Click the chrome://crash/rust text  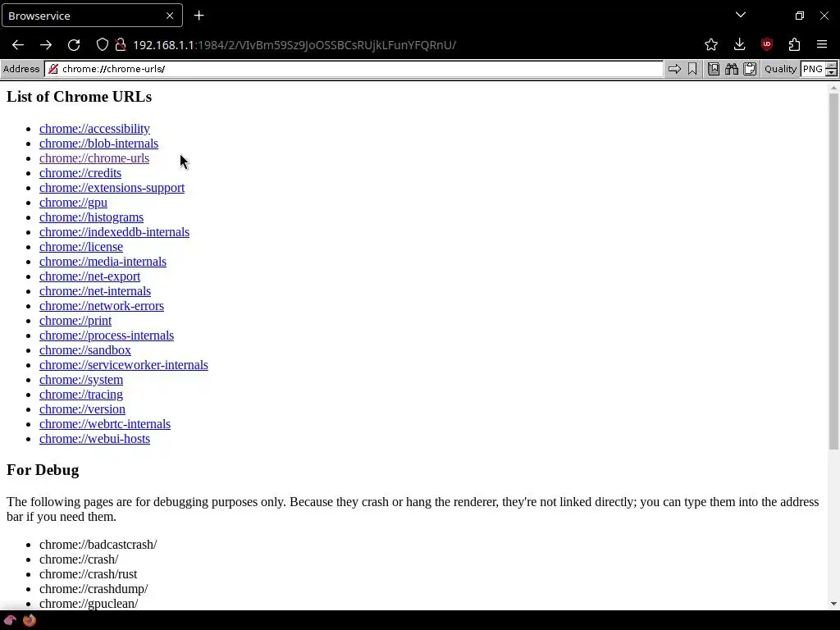tap(89, 573)
